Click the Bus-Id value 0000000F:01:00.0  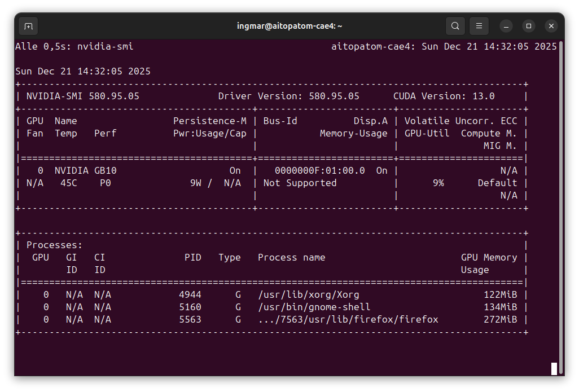tap(319, 170)
